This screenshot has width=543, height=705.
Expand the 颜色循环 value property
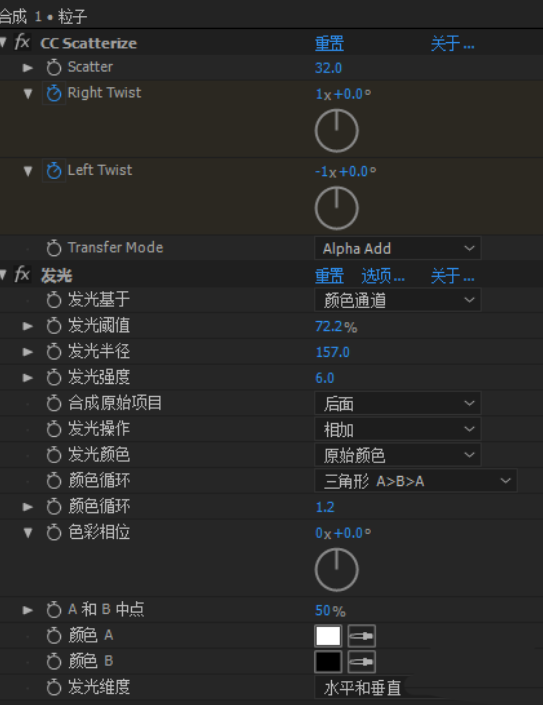coord(28,507)
